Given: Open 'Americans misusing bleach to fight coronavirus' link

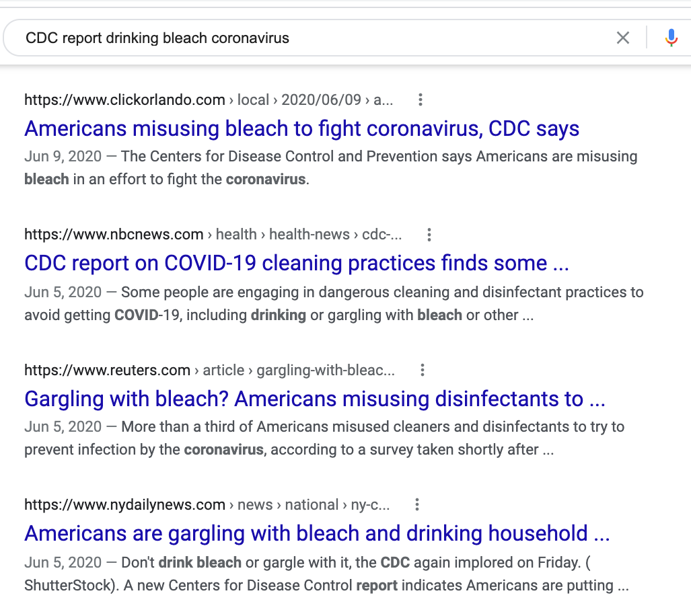Looking at the screenshot, I should 302,128.
